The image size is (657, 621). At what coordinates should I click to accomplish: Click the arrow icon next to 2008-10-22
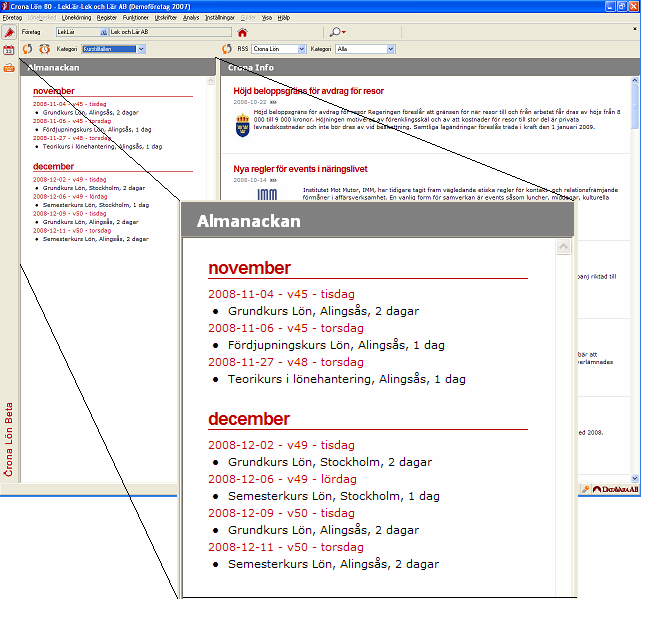[273, 102]
